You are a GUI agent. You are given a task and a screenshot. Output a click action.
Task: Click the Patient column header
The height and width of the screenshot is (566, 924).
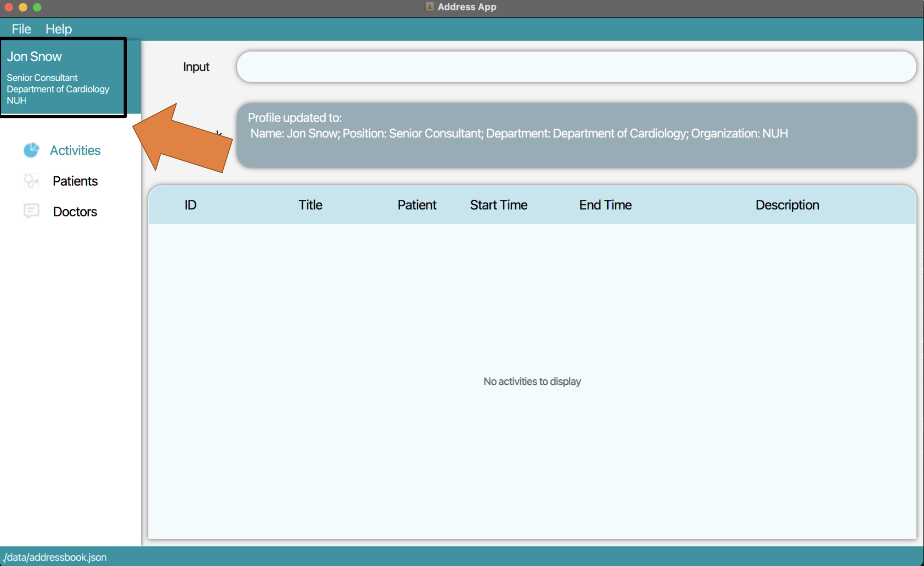[x=417, y=204]
